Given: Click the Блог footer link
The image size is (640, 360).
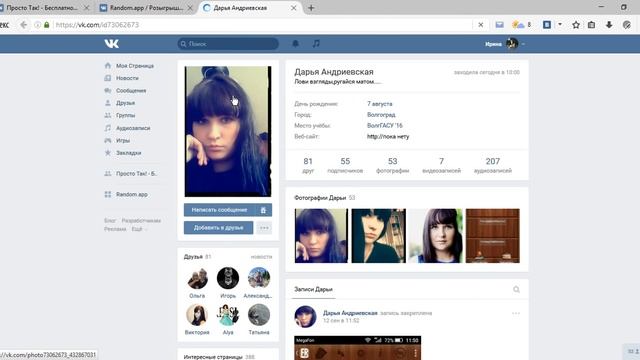Looking at the screenshot, I should [x=110, y=220].
